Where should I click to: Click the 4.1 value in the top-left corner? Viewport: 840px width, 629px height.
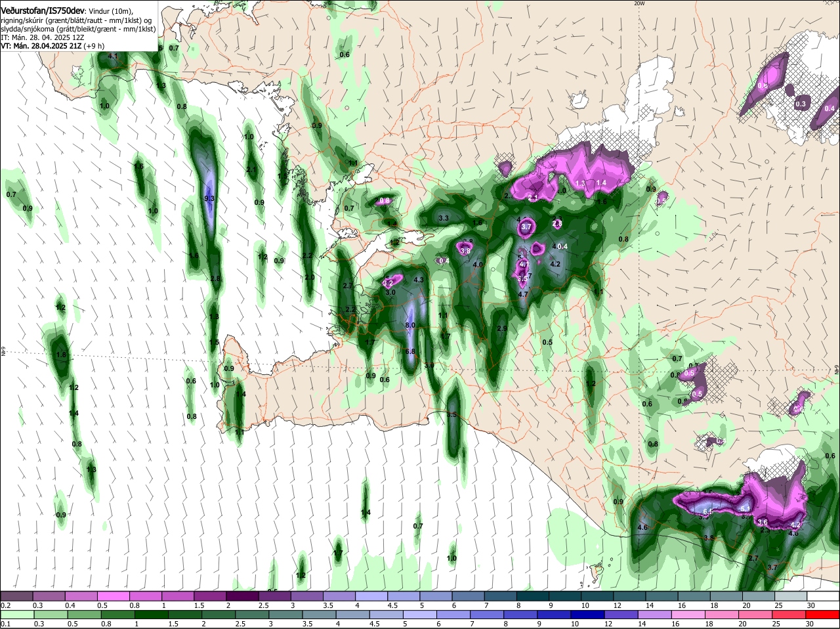tap(112, 56)
